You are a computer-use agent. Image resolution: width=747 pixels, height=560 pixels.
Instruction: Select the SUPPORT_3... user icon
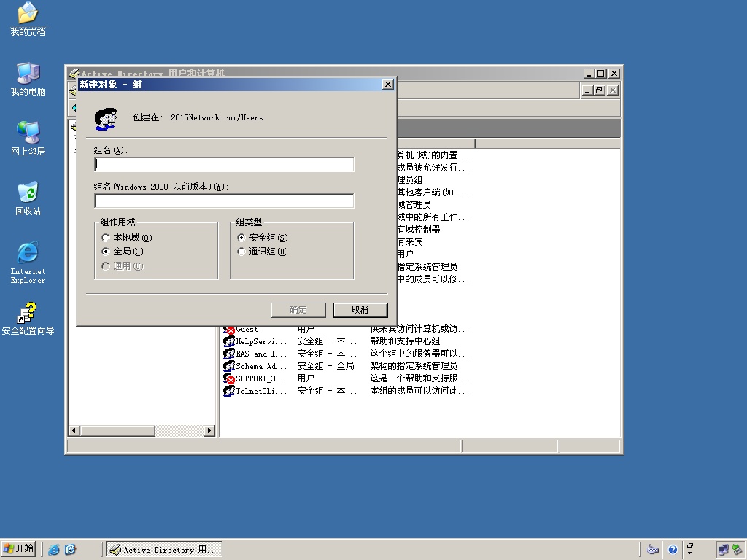click(x=229, y=378)
